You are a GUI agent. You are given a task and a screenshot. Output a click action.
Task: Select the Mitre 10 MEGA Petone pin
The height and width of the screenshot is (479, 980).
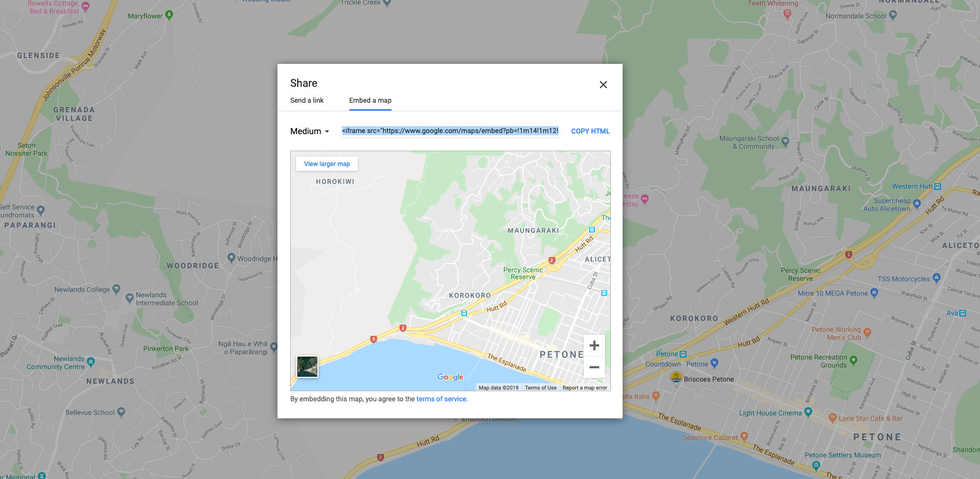click(874, 293)
